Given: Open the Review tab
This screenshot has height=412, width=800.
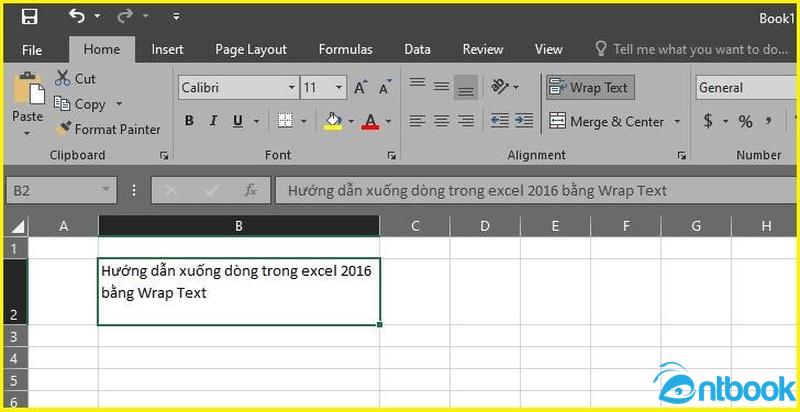Looking at the screenshot, I should point(483,49).
